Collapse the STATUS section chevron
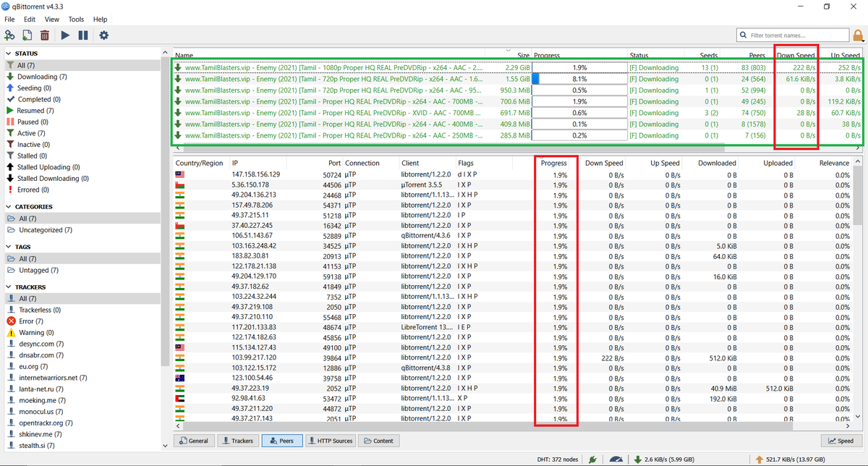The height and width of the screenshot is (466, 868). 9,54
